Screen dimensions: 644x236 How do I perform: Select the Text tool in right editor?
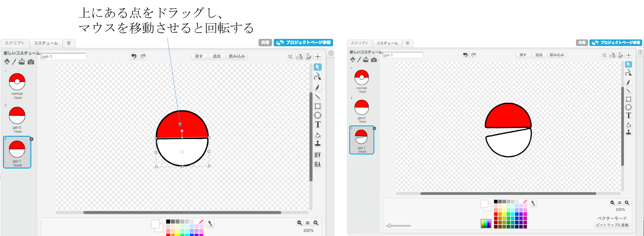629,116
